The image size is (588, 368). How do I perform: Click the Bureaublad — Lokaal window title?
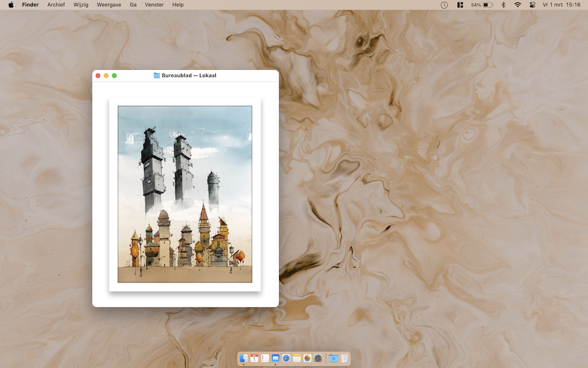(x=189, y=75)
